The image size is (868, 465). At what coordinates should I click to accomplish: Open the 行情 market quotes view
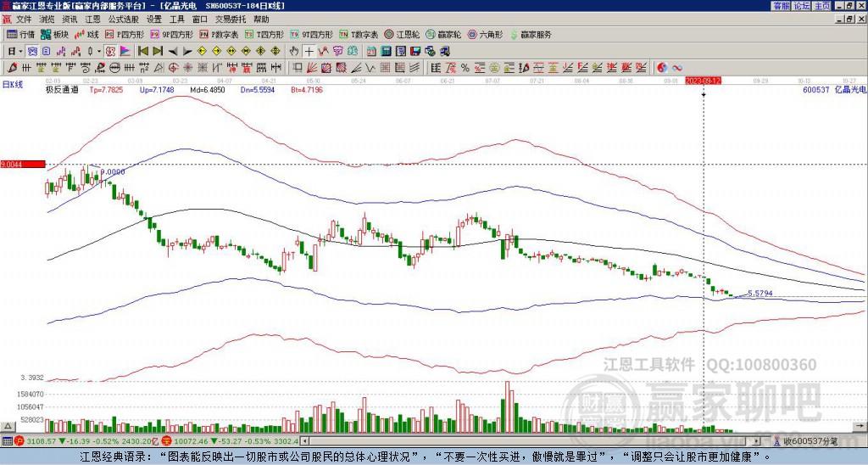21,34
